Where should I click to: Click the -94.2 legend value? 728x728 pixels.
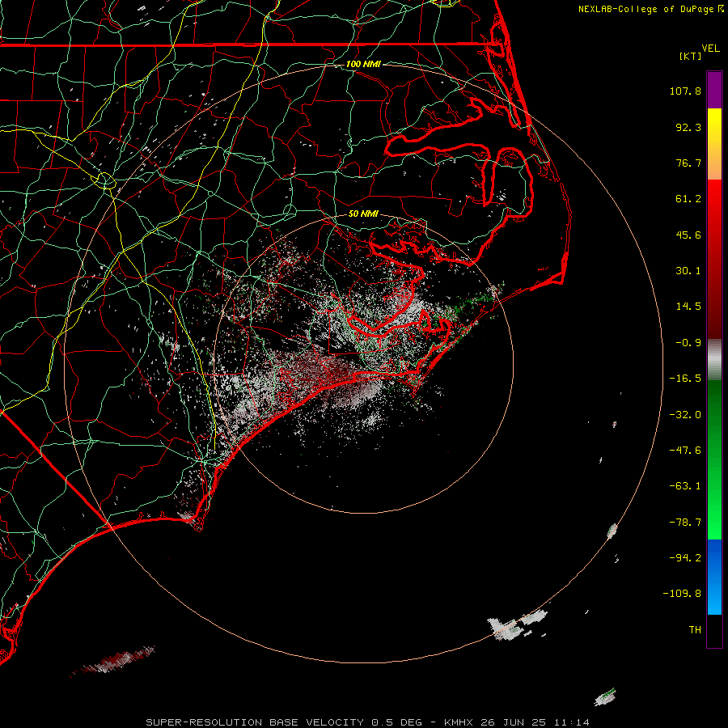coord(685,558)
